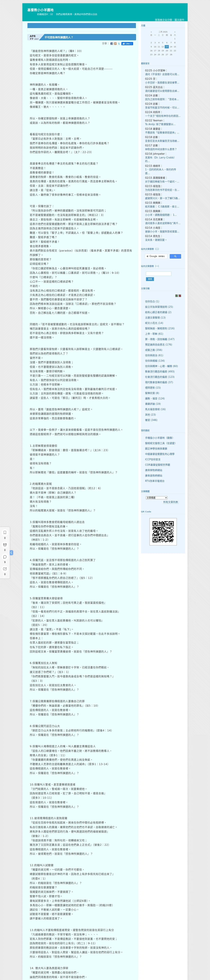Focus the Google custom search field

tap(156, 256)
